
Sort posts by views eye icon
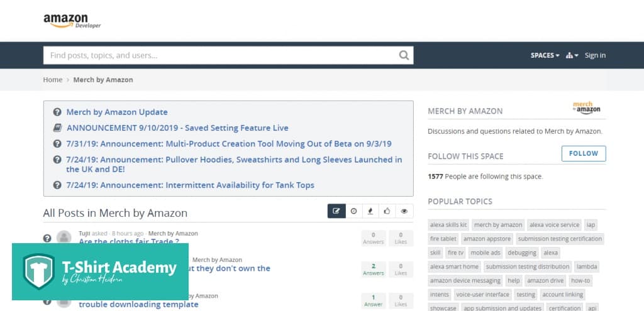[404, 211]
